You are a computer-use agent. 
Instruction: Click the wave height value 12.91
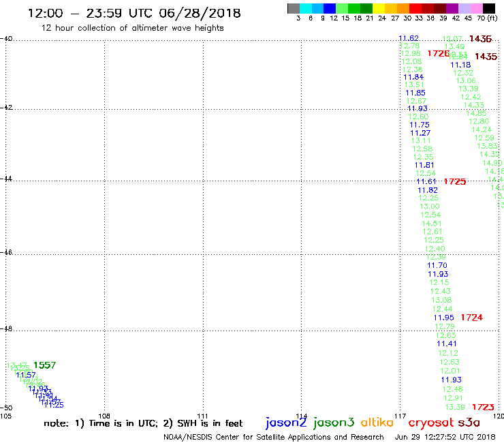tap(453, 398)
